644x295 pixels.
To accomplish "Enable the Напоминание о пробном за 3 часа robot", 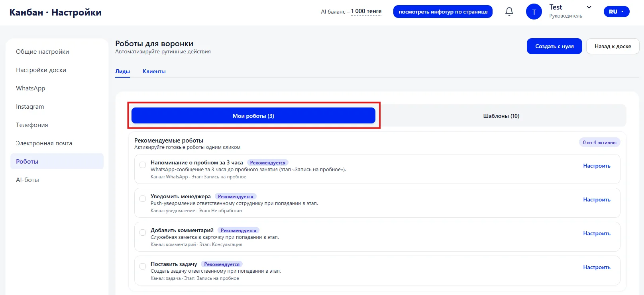I will pos(143,165).
